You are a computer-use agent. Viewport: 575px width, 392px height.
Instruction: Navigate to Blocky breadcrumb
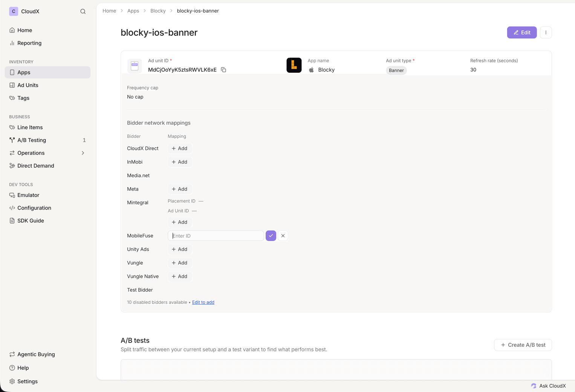tap(158, 11)
